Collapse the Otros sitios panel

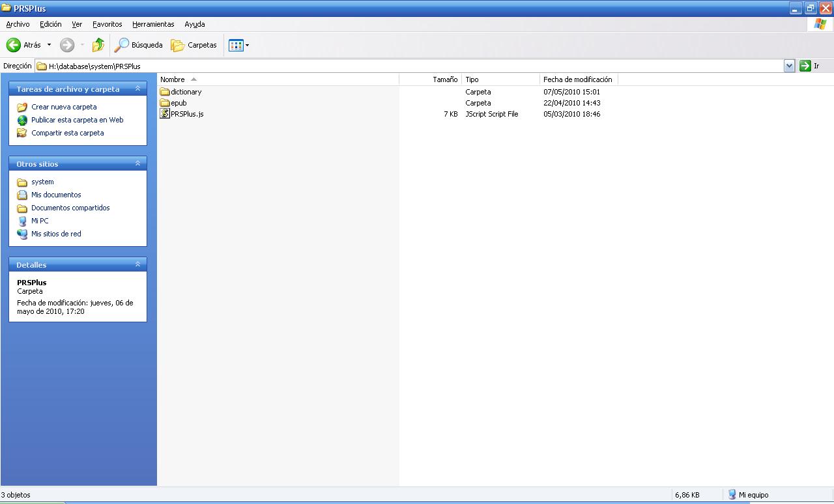[137, 163]
